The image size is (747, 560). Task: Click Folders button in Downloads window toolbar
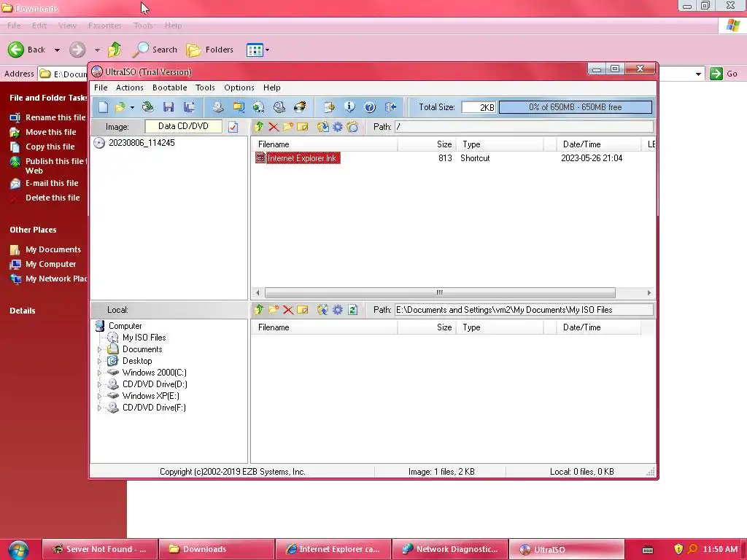coord(209,50)
